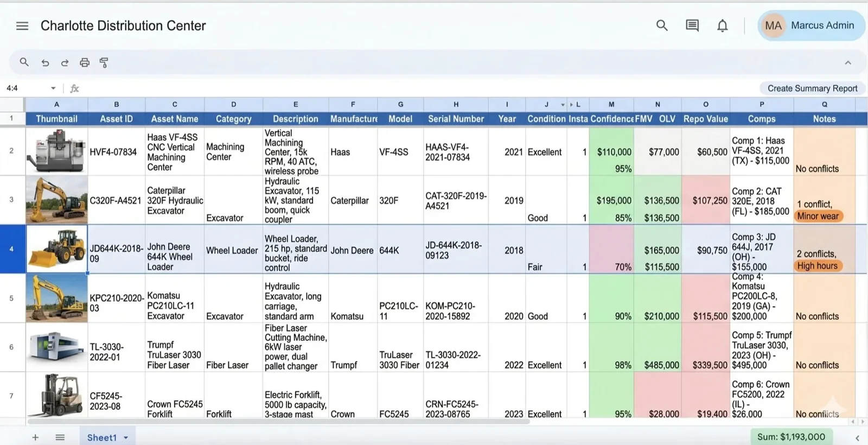Click the Trumpf manufacturer cell
The image size is (868, 445).
353,347
